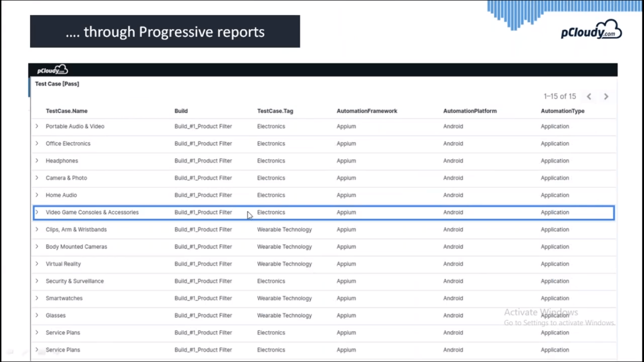
Task: Click 'Wearable Technology' tag in Body Mounted Cameras row
Action: [284, 247]
